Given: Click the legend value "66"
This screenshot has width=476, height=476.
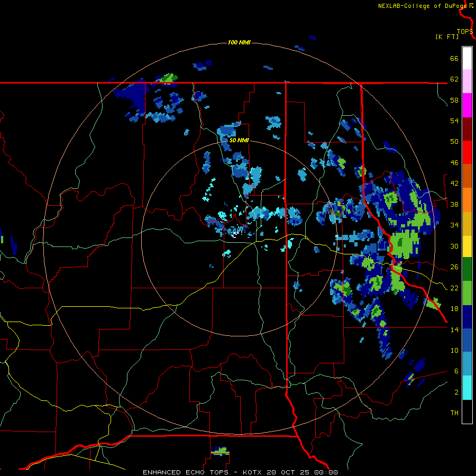Looking at the screenshot, I should pos(454,58).
